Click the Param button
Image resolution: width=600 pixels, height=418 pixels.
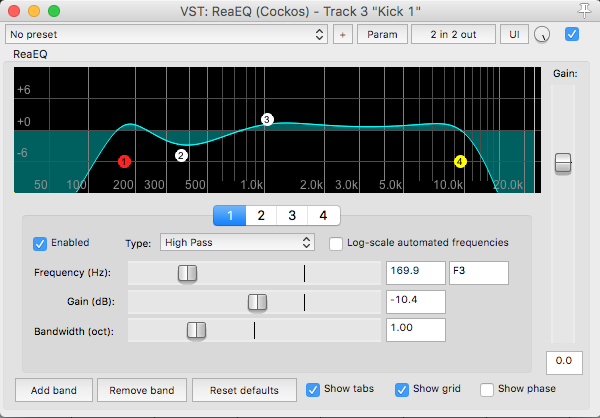(382, 34)
